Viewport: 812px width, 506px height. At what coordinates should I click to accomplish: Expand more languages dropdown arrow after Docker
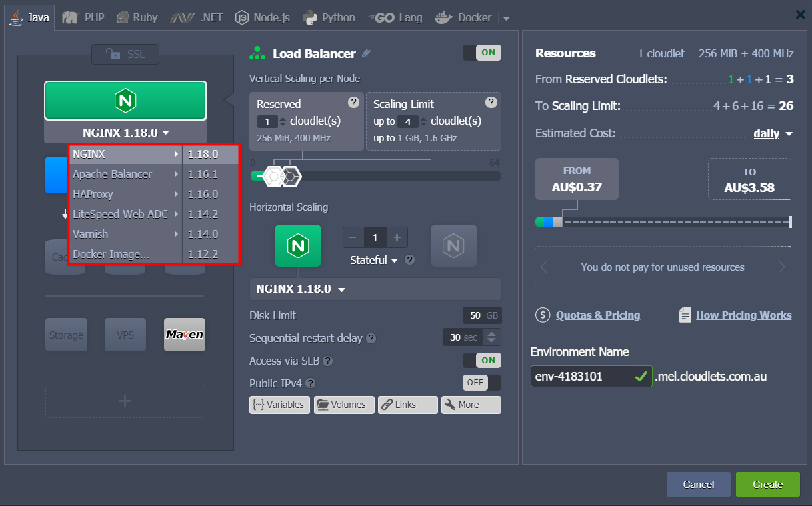(x=505, y=18)
